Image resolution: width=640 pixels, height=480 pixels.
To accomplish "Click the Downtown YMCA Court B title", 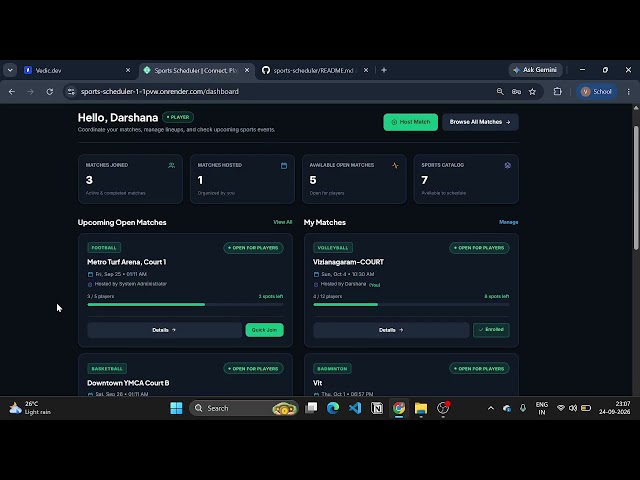I will (x=128, y=383).
